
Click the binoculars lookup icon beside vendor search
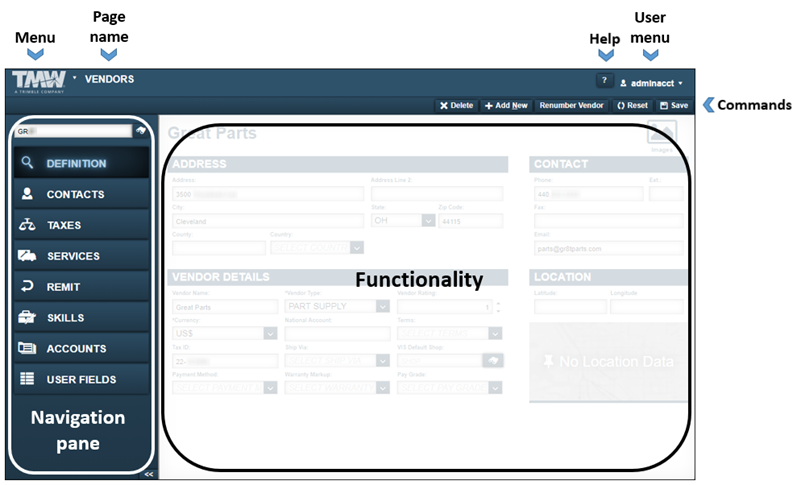pyautogui.click(x=141, y=131)
